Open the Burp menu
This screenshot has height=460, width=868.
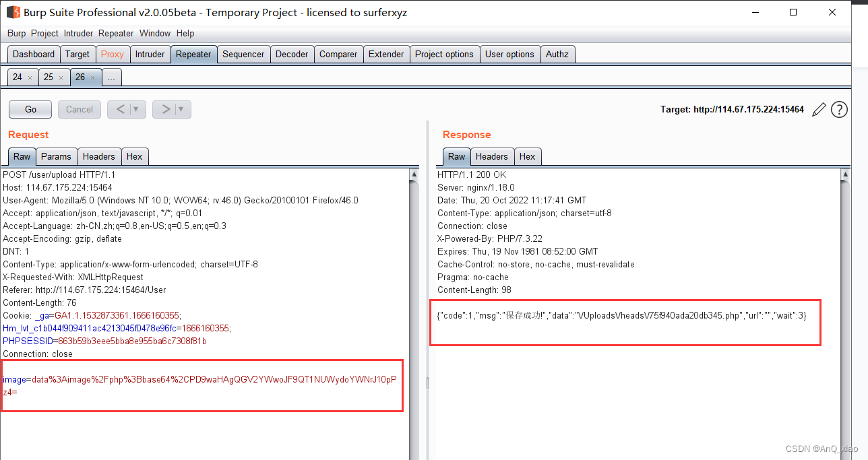click(x=17, y=33)
